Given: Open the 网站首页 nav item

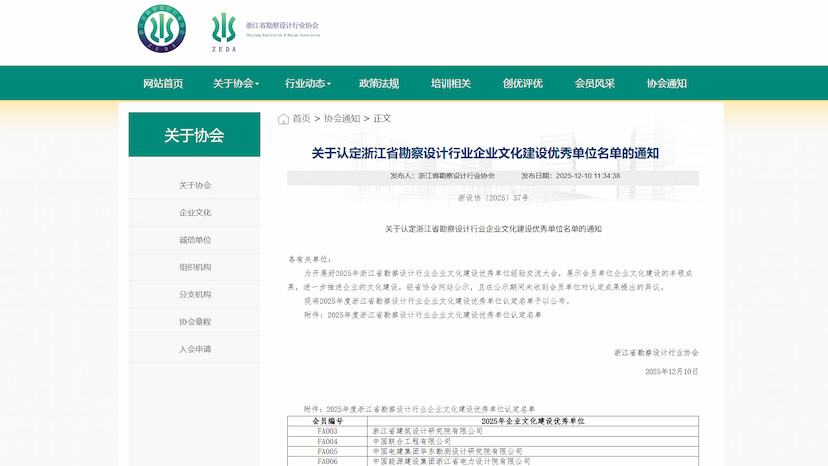Looking at the screenshot, I should tap(163, 83).
